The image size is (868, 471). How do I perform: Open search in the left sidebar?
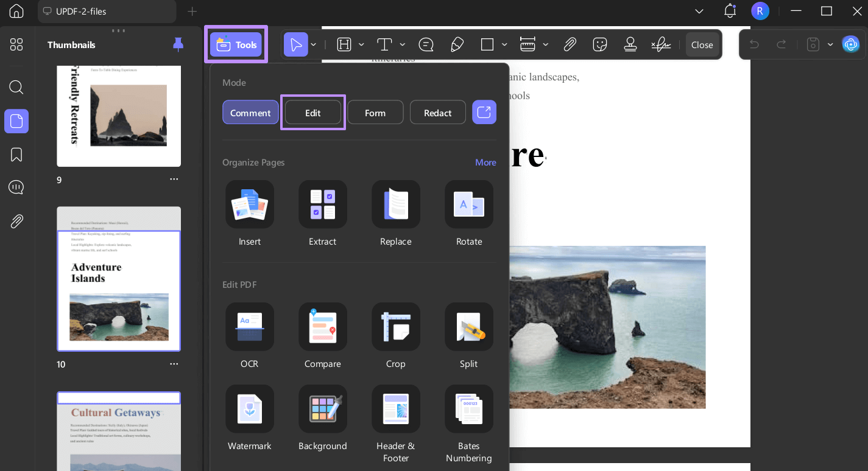16,87
